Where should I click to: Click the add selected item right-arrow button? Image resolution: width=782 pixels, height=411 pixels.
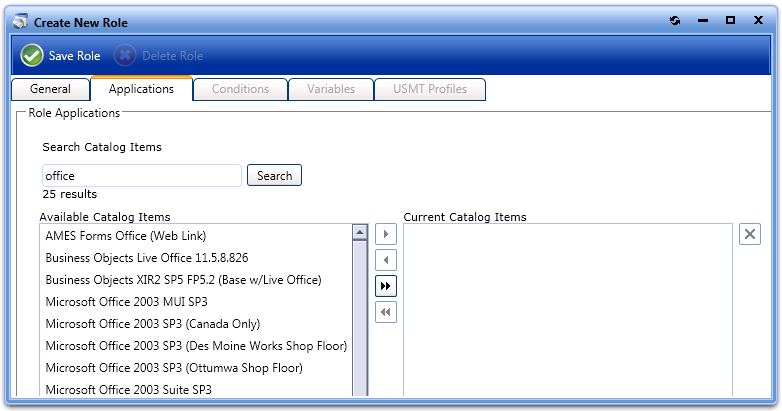(386, 234)
